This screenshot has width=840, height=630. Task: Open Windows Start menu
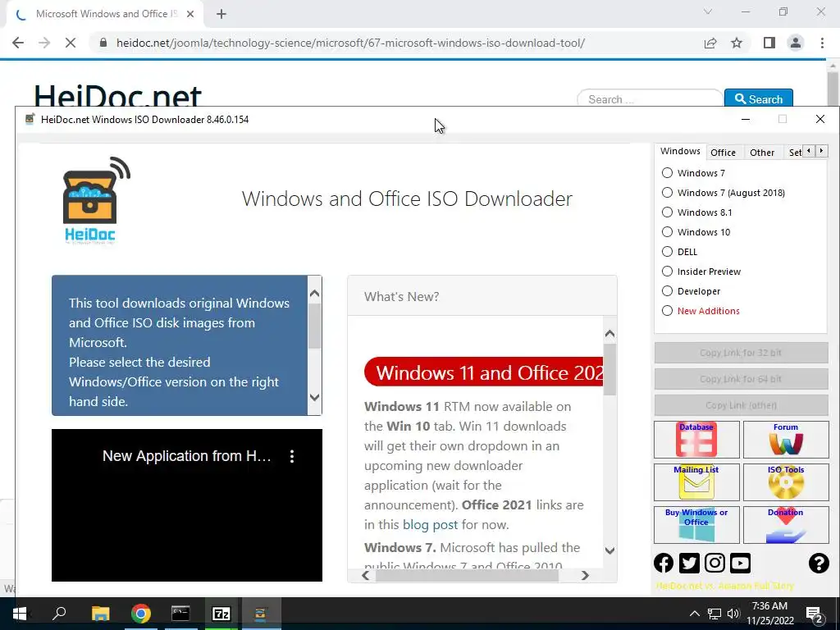(20, 614)
